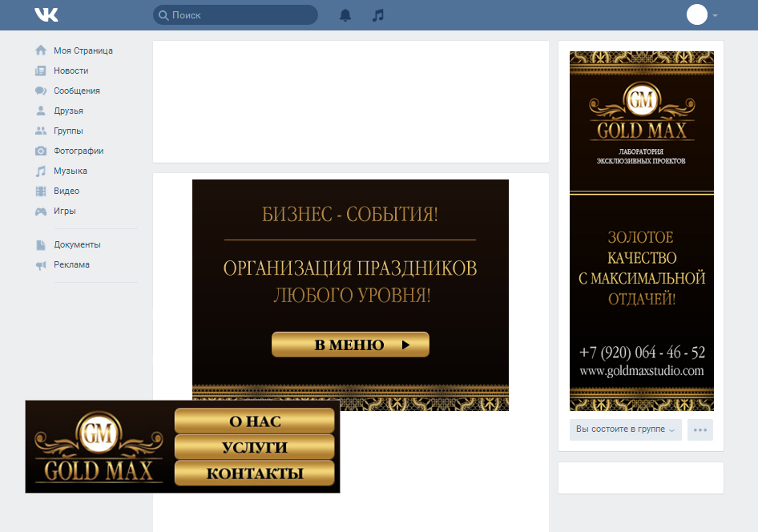
Task: Click the GOLD MAX group avatar image
Action: pos(642,231)
